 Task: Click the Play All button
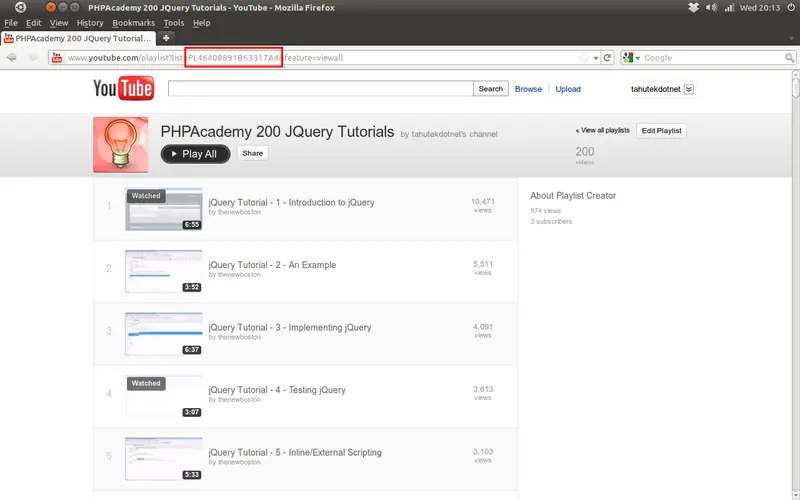(x=195, y=154)
